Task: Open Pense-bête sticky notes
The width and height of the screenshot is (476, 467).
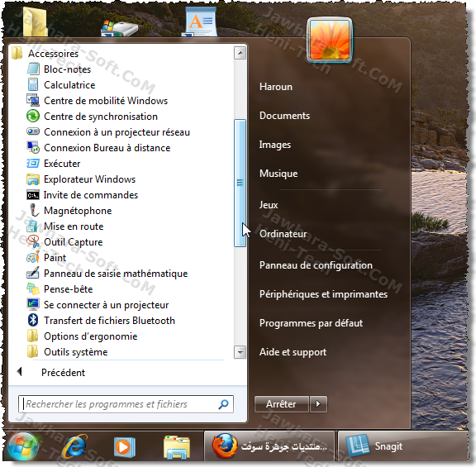Action: coord(69,289)
